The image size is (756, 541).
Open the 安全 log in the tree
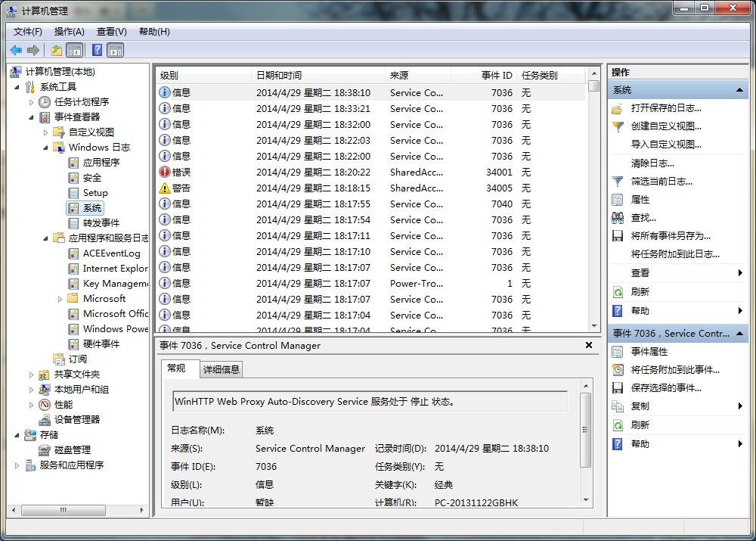91,178
